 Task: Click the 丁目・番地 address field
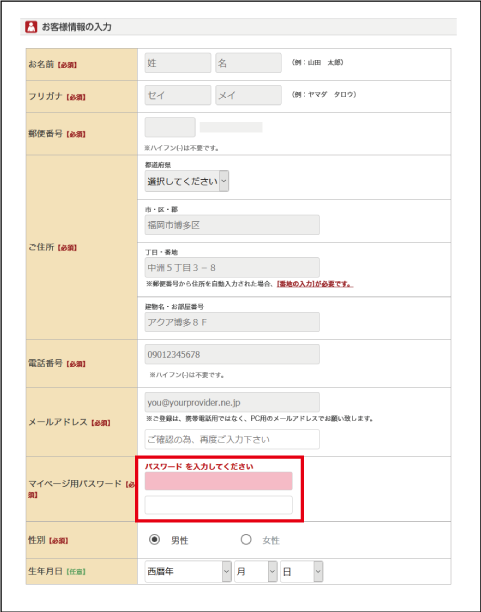point(232,267)
